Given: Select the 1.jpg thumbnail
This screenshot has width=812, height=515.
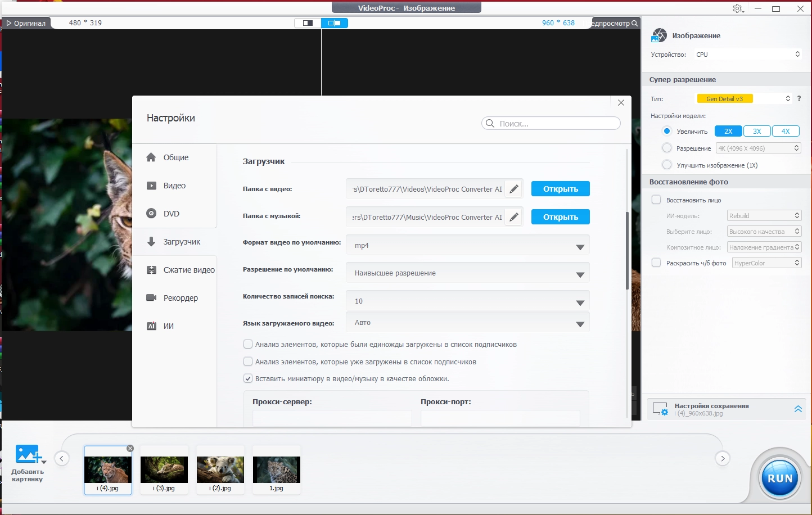Looking at the screenshot, I should coord(277,470).
